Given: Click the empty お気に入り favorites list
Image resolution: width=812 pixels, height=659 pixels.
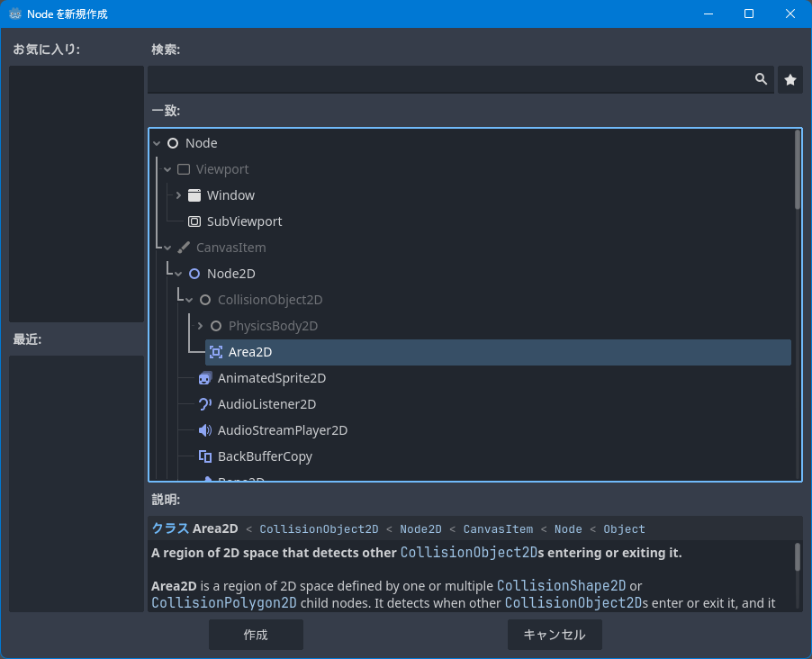Looking at the screenshot, I should 77,194.
